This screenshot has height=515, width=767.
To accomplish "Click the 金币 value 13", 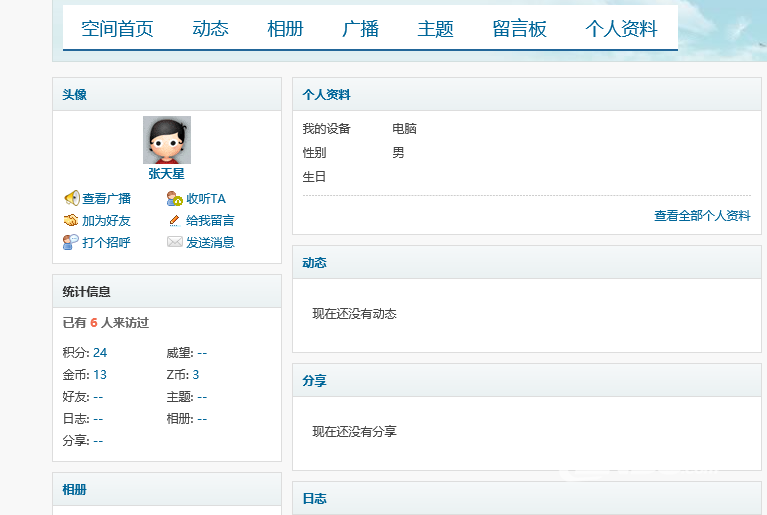I will [100, 375].
